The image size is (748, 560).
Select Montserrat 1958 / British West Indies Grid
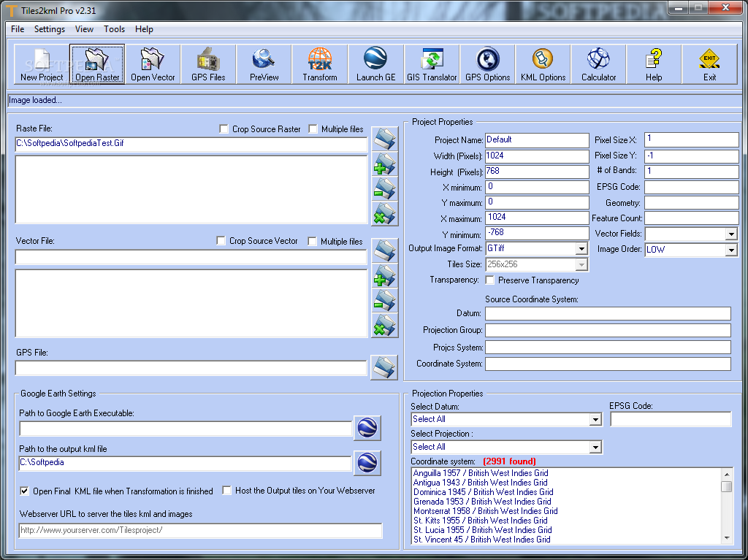click(485, 511)
